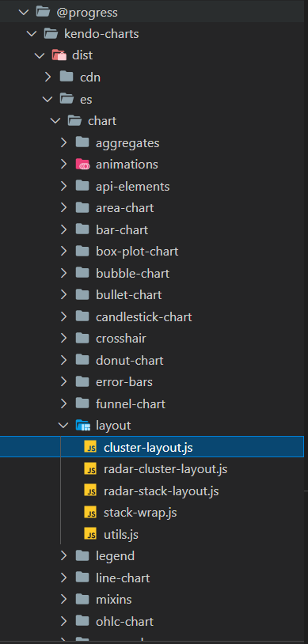Open the line-chart folder
Viewport: 308px width, 644px height.
click(123, 578)
